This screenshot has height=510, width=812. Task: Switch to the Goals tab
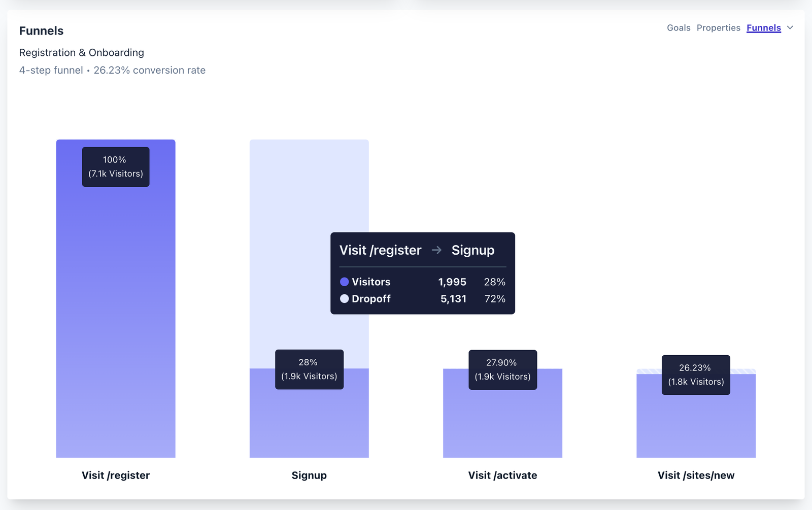point(679,28)
